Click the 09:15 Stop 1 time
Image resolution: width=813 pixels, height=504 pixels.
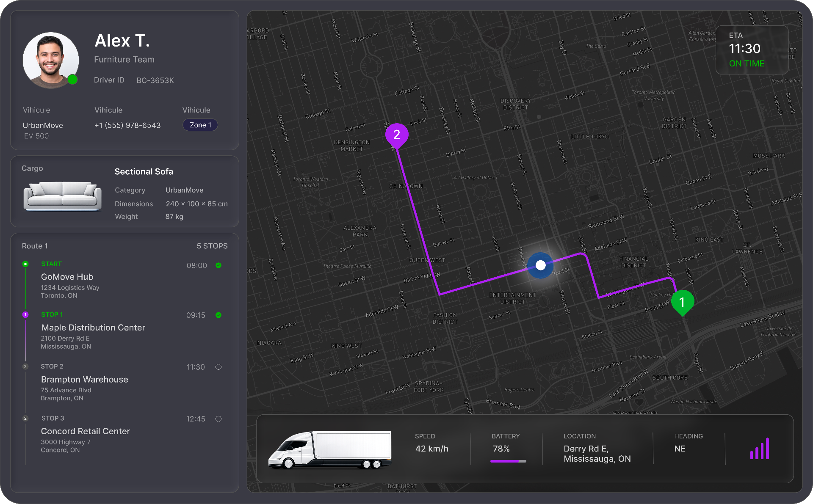pyautogui.click(x=196, y=315)
